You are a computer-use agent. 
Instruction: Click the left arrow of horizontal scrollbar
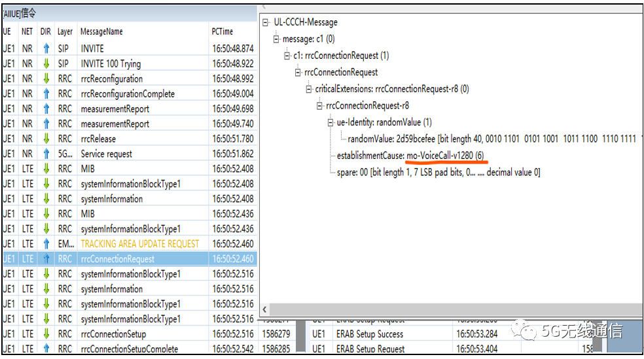click(265, 309)
